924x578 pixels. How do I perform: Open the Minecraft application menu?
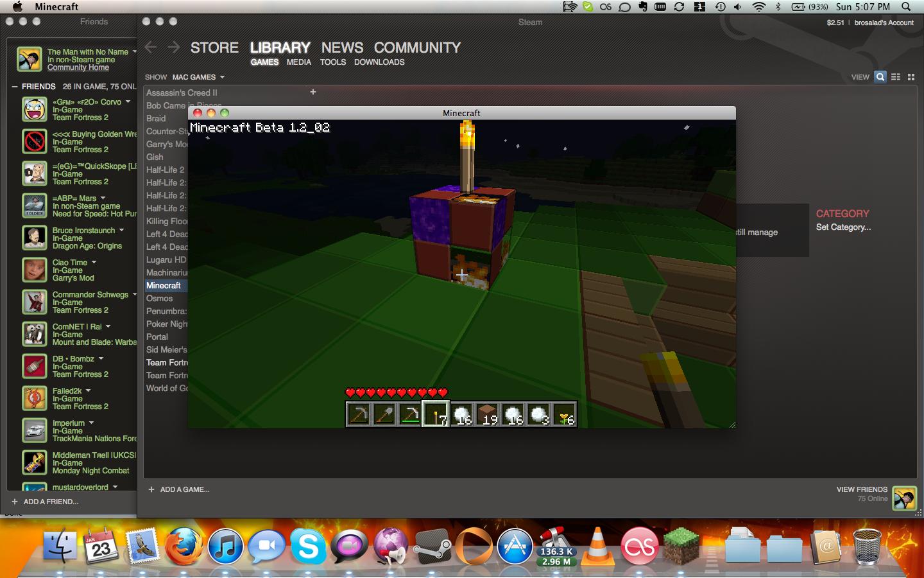pos(56,6)
